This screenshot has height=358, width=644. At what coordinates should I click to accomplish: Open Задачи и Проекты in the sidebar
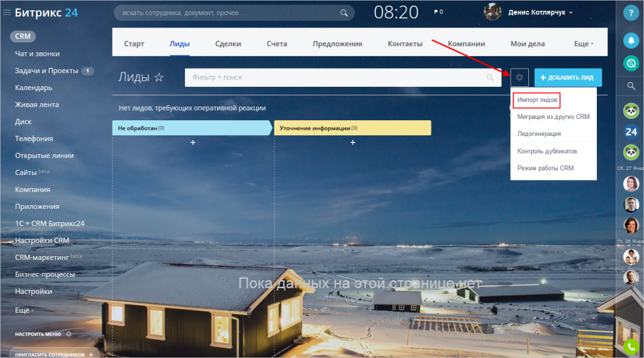(47, 70)
